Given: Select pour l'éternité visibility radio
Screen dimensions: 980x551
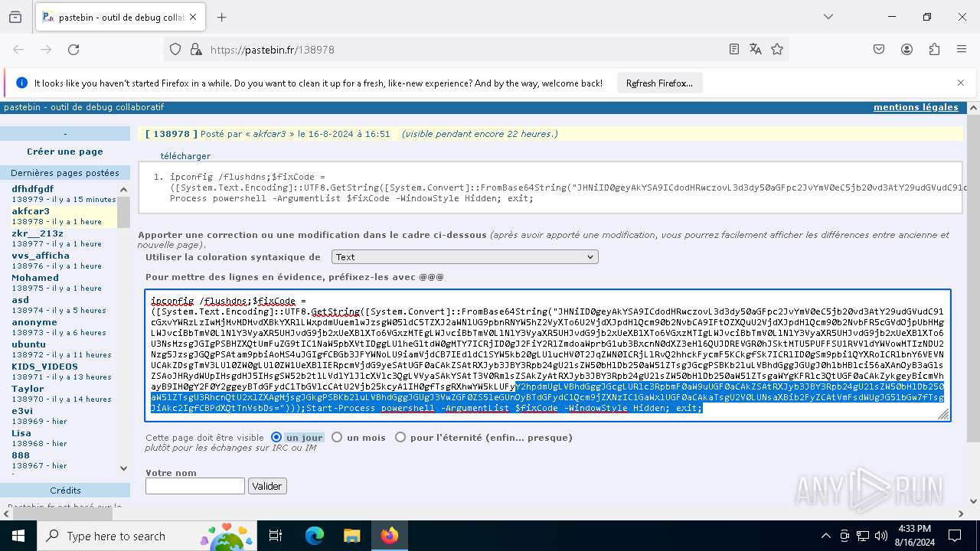Looking at the screenshot, I should (x=400, y=438).
